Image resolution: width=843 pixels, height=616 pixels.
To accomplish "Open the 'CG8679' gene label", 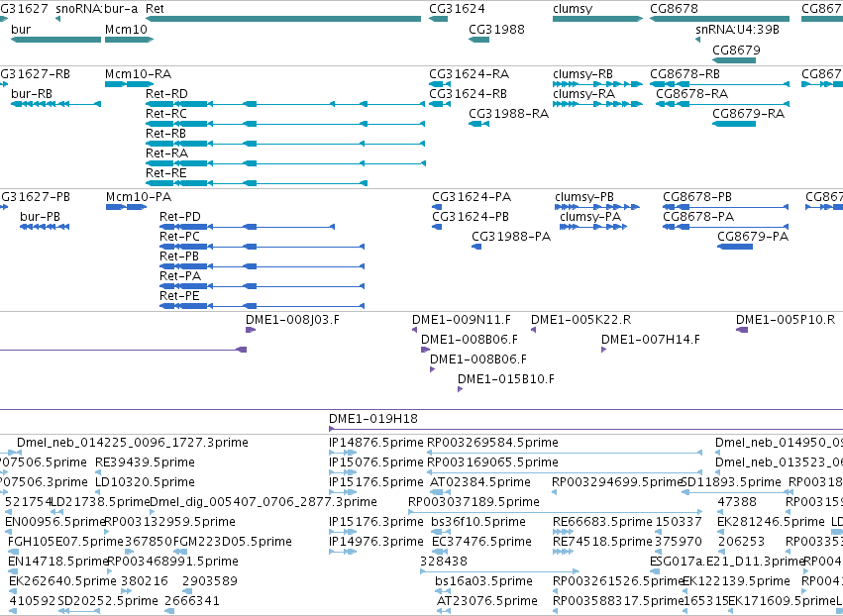I will (736, 50).
